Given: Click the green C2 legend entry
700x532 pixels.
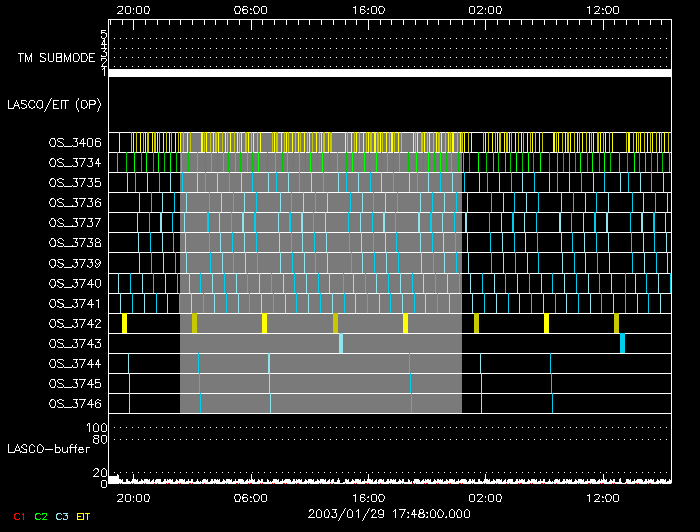Looking at the screenshot, I should (x=41, y=515).
